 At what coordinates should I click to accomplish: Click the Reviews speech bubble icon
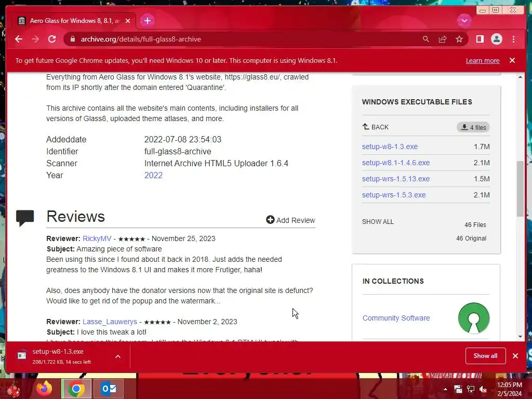(25, 218)
